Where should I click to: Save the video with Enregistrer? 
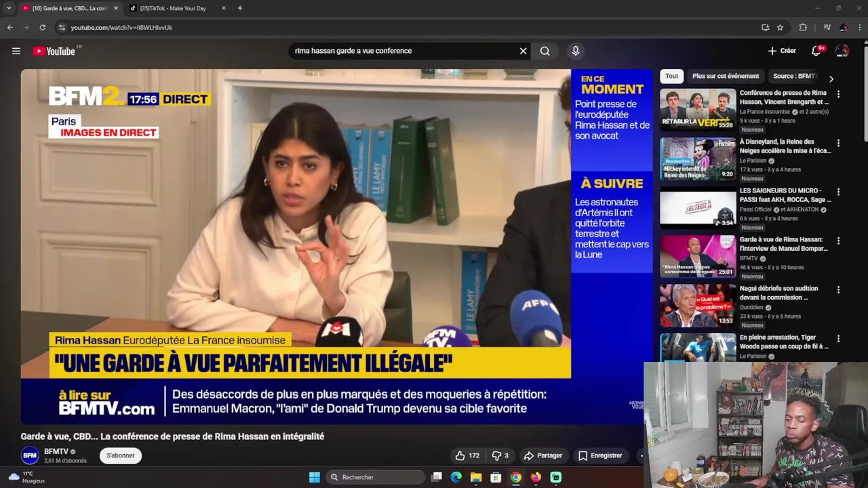[x=600, y=455]
